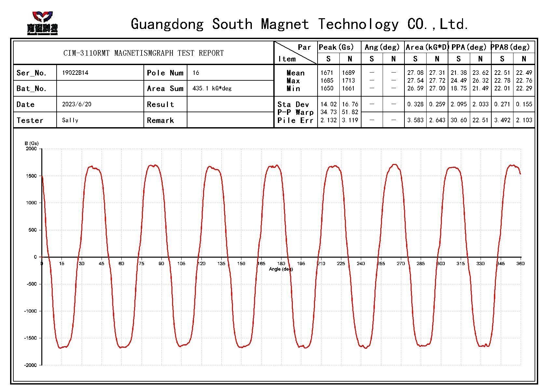Click the empty Result field

(230, 104)
